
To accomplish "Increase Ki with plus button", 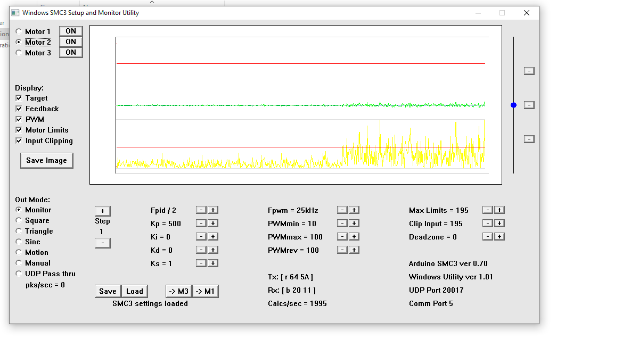I will click(212, 236).
